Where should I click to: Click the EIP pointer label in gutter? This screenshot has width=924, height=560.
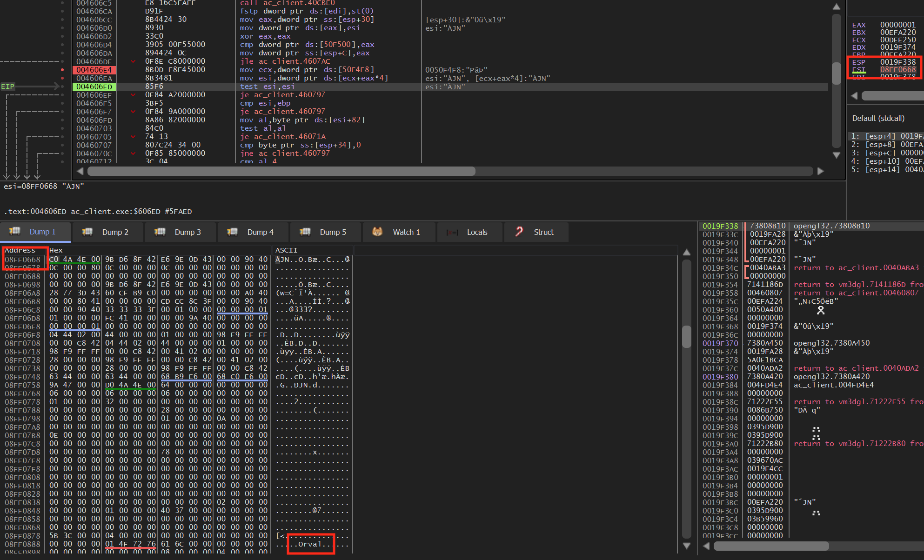coord(7,87)
